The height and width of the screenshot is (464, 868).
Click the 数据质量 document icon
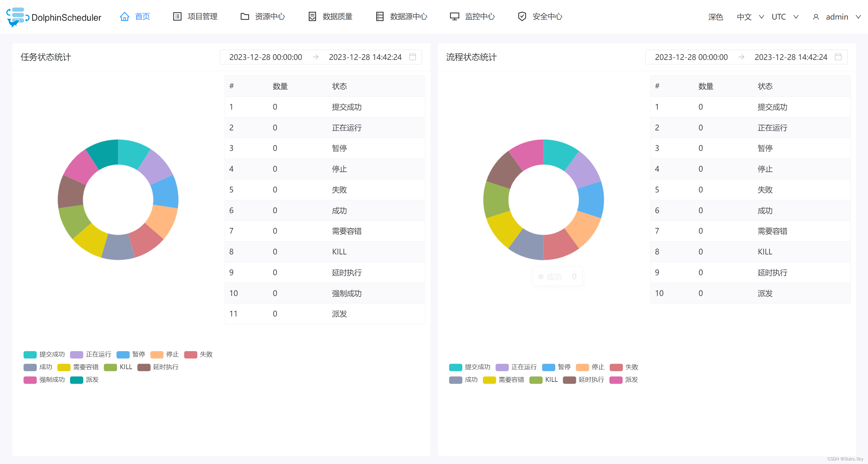point(312,17)
